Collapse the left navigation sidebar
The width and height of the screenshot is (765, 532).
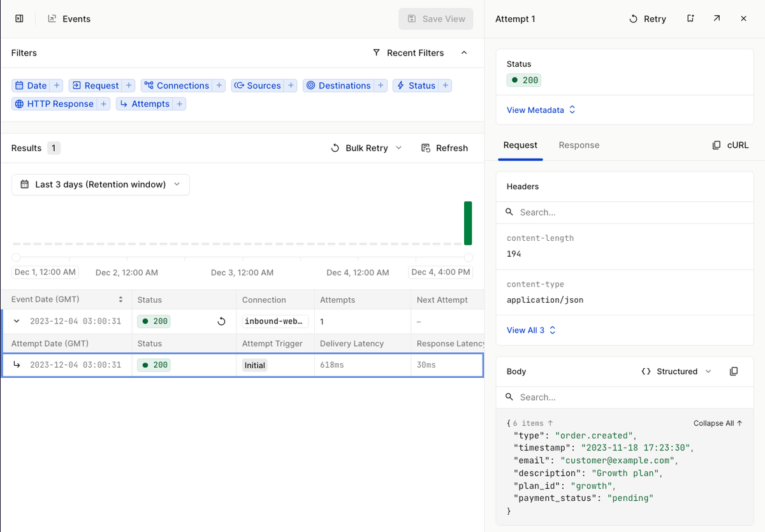click(x=18, y=18)
